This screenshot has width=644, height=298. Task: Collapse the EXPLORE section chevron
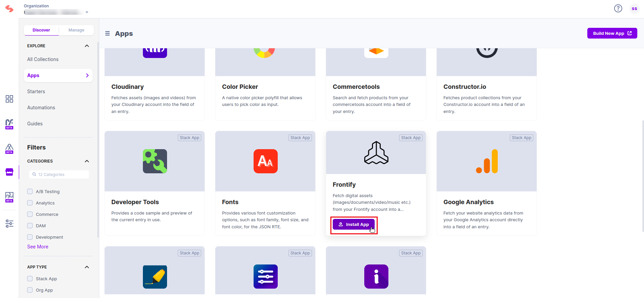(x=87, y=46)
